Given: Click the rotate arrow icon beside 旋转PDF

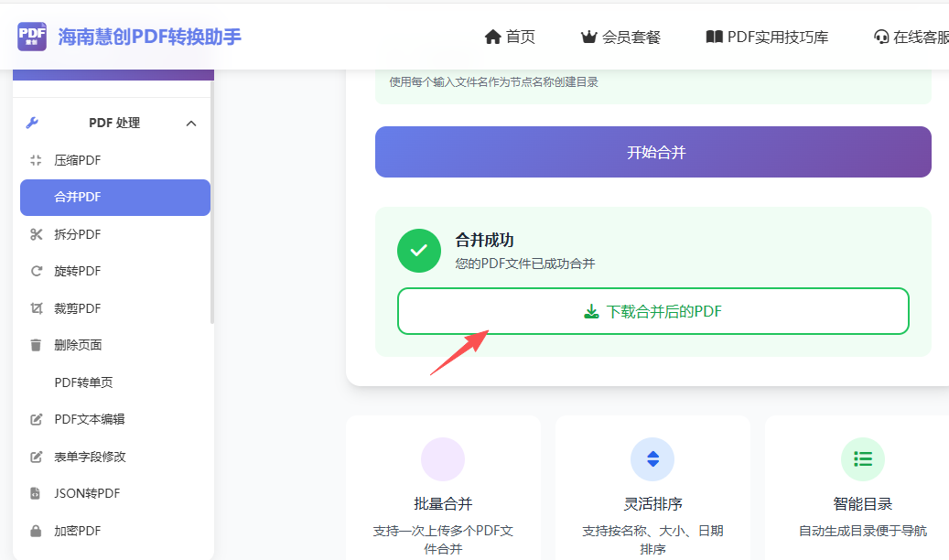Looking at the screenshot, I should pyautogui.click(x=37, y=271).
